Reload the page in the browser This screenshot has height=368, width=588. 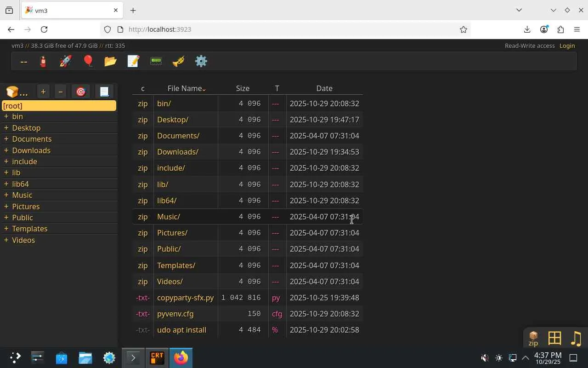tap(44, 29)
